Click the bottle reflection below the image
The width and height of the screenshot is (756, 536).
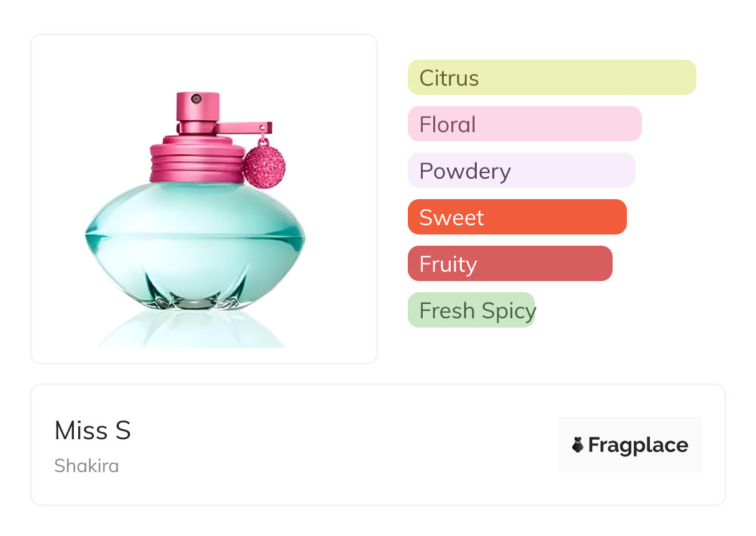tap(192, 332)
